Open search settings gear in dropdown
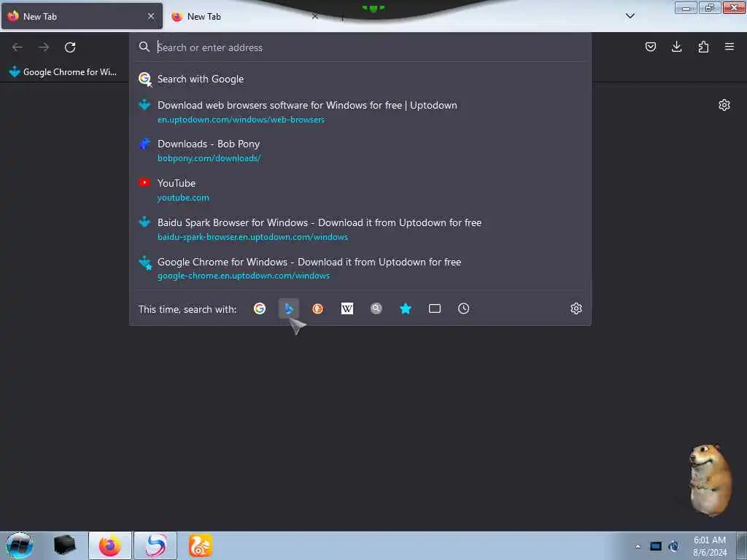The height and width of the screenshot is (560, 747). [576, 308]
